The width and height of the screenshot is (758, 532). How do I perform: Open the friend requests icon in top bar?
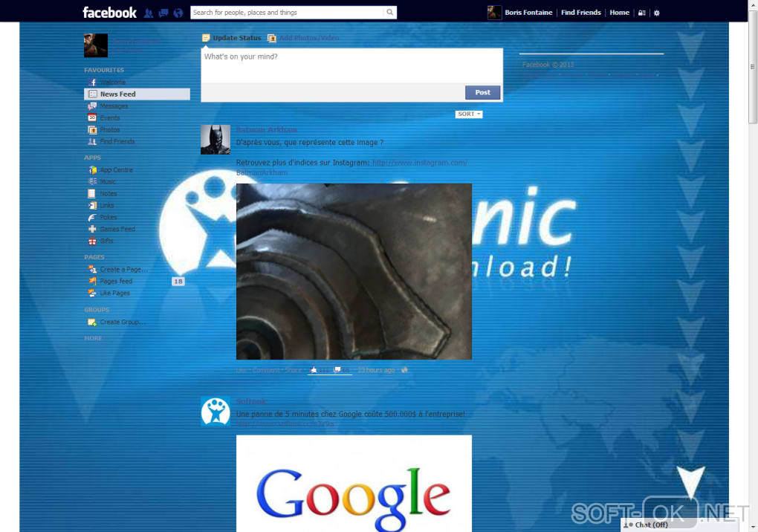(149, 13)
